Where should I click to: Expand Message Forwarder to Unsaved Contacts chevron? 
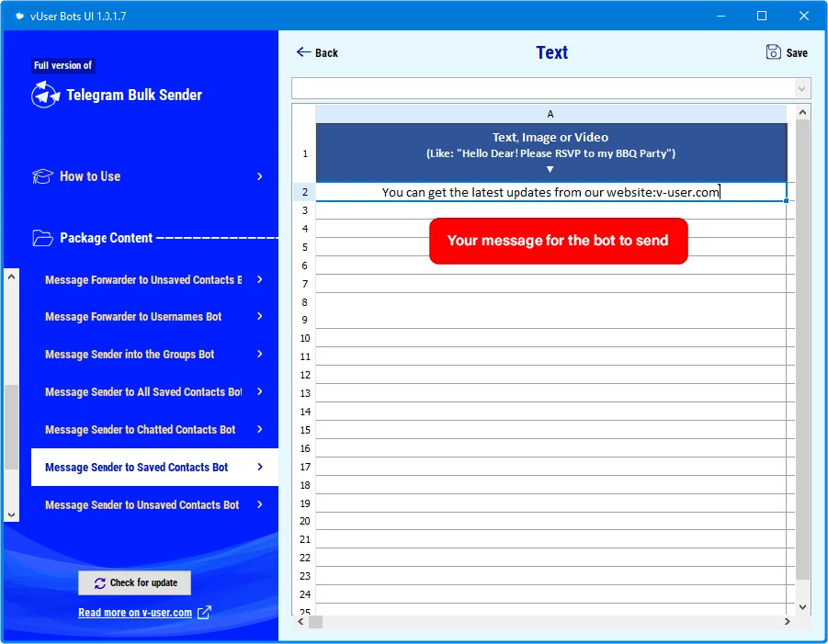click(x=260, y=279)
